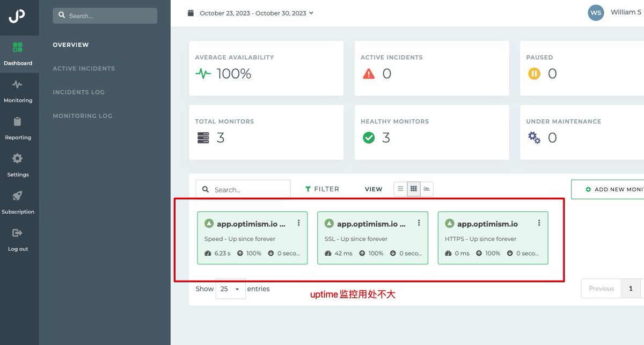Switch to grid view layout
Image resolution: width=644 pixels, height=345 pixels.
[x=413, y=189]
